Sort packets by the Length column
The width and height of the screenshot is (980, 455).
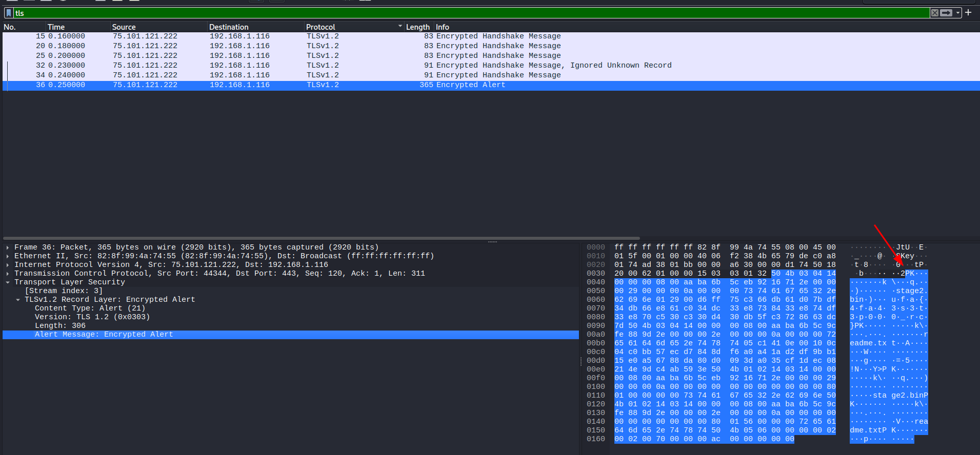coord(418,27)
